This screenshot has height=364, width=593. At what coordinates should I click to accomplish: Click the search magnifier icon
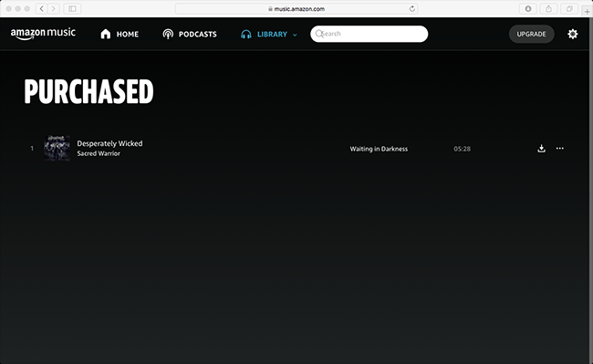319,34
